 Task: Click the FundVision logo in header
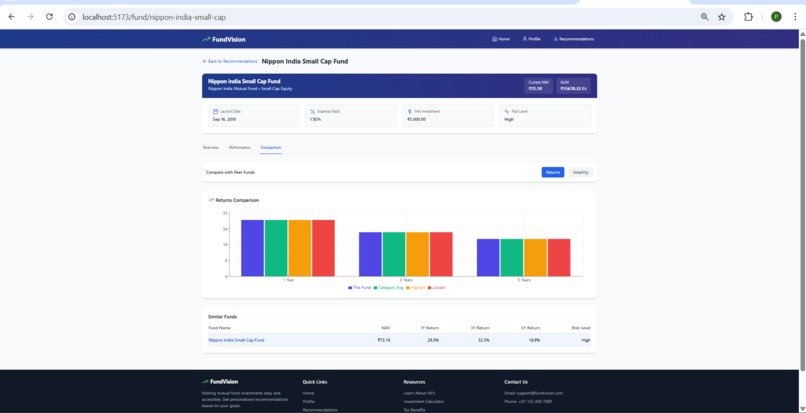click(x=224, y=39)
